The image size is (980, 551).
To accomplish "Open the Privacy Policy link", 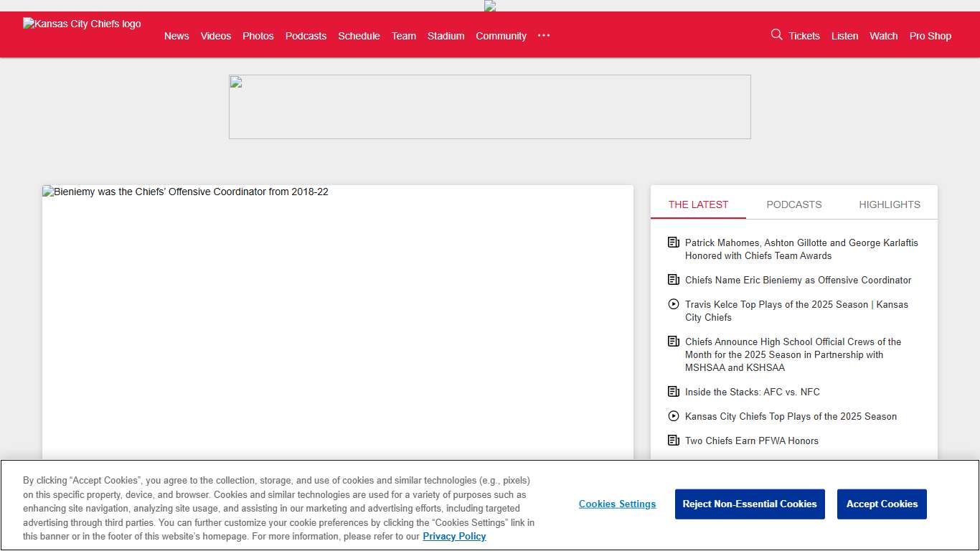I will coord(454,537).
